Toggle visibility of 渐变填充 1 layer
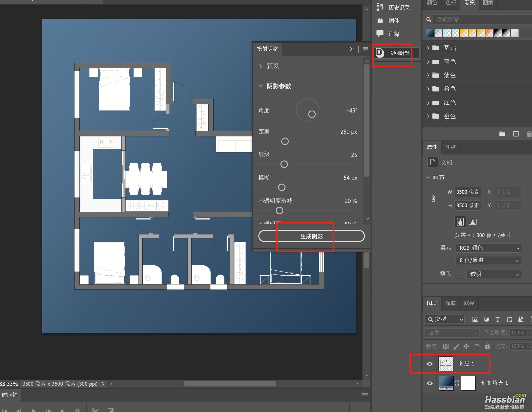Viewport: 532px width, 412px height. 430,383
